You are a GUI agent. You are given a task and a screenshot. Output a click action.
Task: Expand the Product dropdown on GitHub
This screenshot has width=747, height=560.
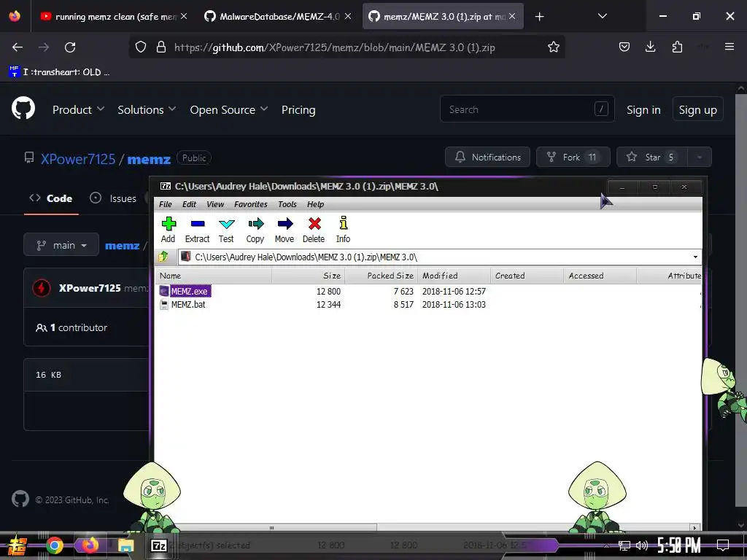pyautogui.click(x=78, y=109)
